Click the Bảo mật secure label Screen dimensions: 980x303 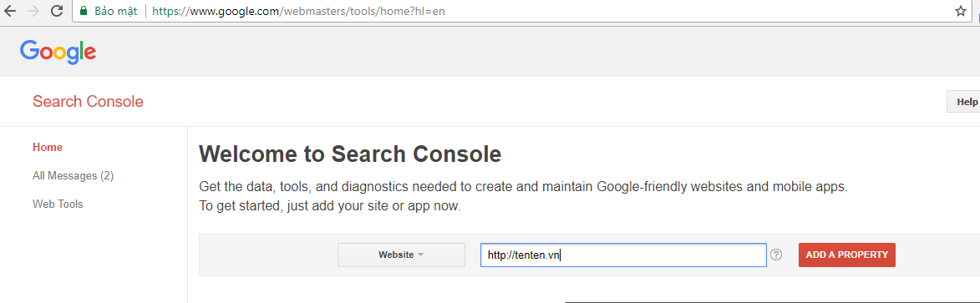pyautogui.click(x=115, y=11)
